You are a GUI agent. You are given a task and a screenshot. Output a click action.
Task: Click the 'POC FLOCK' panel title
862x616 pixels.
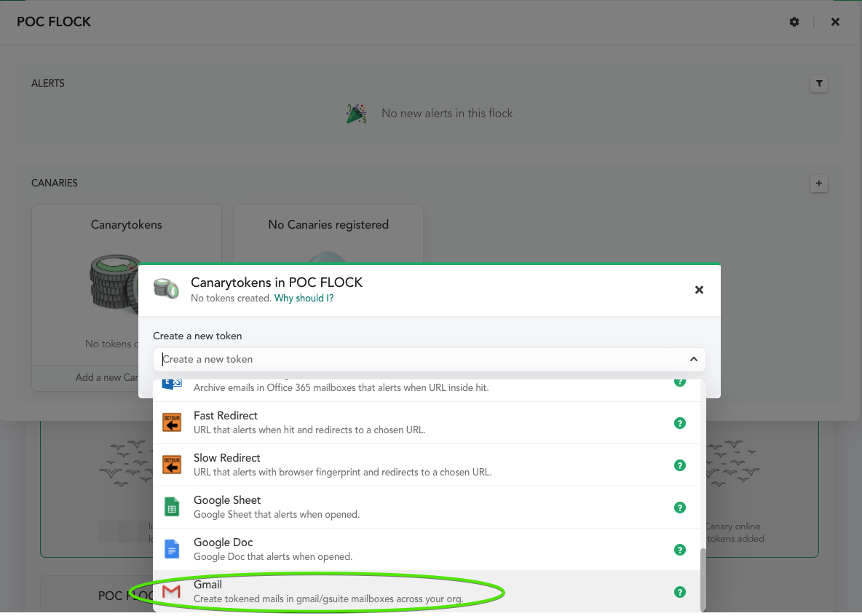54,22
